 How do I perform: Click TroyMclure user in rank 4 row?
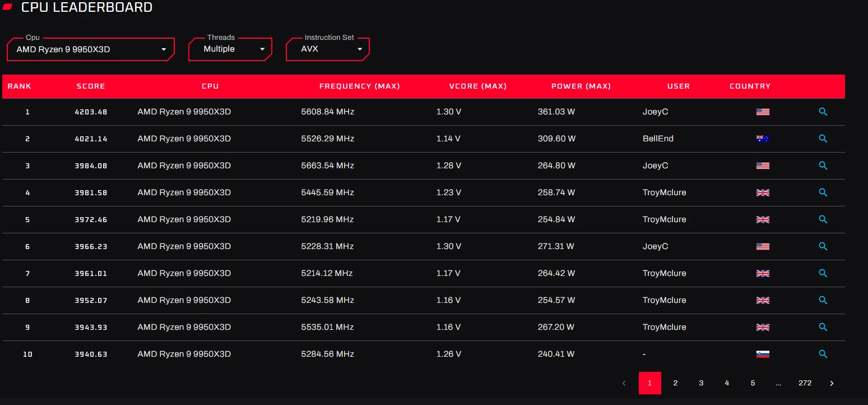(x=664, y=192)
